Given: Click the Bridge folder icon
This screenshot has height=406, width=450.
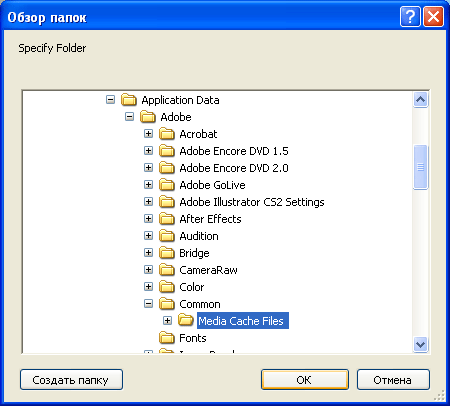Looking at the screenshot, I should point(167,253).
